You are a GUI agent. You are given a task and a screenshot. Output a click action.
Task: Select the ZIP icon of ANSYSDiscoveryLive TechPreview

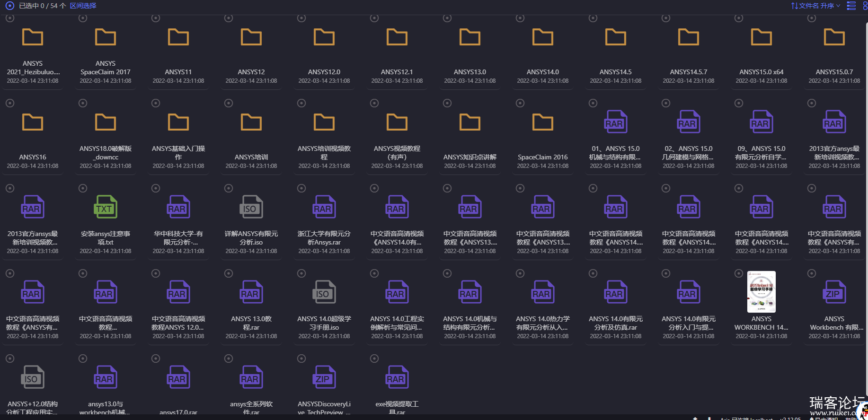tap(324, 377)
